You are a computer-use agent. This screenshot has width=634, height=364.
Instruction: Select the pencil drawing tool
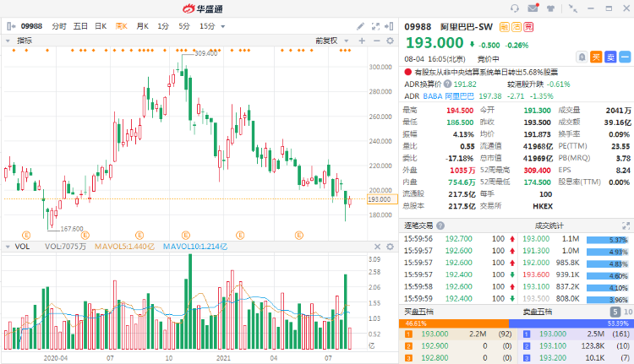click(360, 26)
